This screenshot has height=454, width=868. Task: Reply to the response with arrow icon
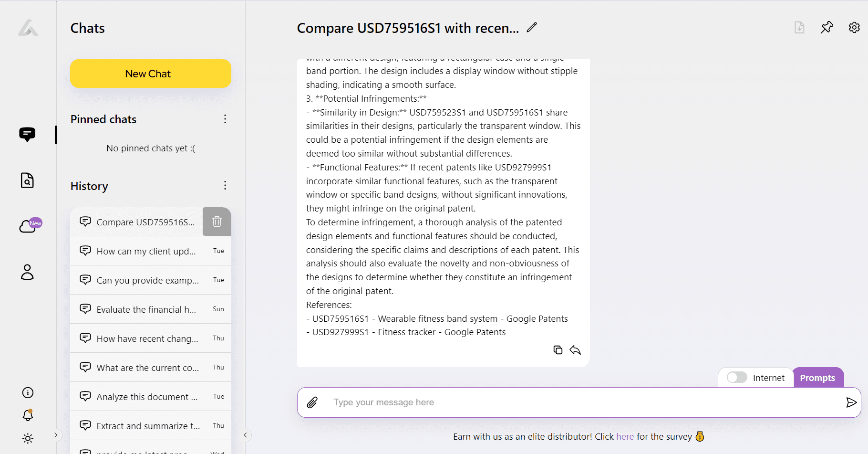pyautogui.click(x=575, y=350)
